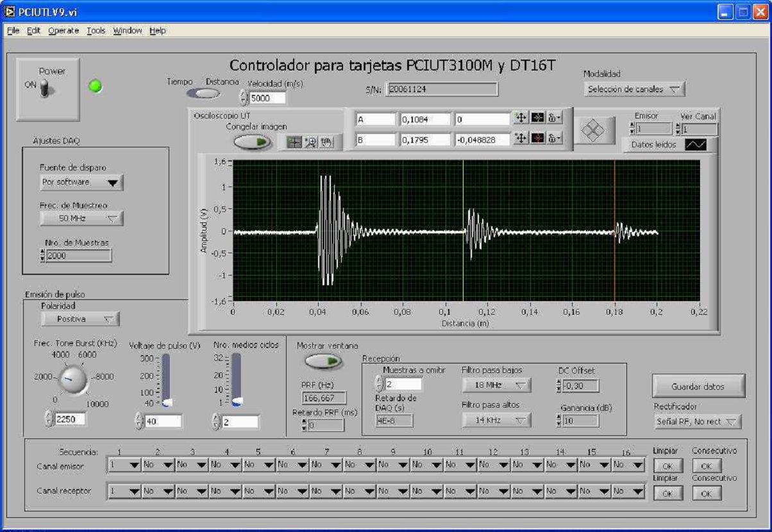Select the cursor movement crosshair tool
772x532 pixels.
coord(294,142)
